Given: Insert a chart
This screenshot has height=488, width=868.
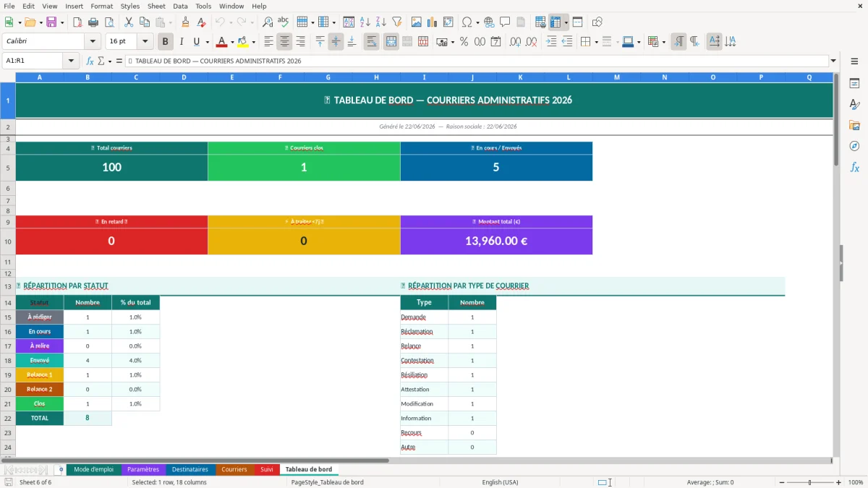Looking at the screenshot, I should 433,22.
